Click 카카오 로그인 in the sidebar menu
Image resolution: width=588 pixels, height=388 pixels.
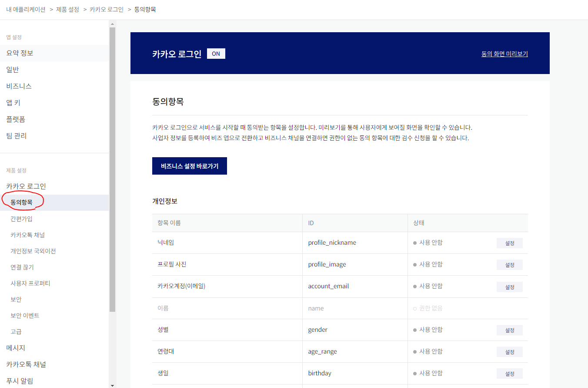click(x=54, y=186)
